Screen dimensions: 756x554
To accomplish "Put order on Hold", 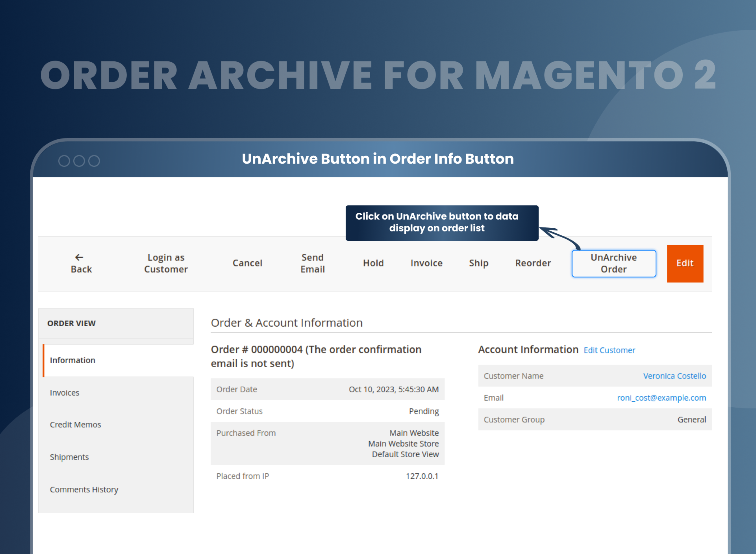I will click(x=373, y=263).
